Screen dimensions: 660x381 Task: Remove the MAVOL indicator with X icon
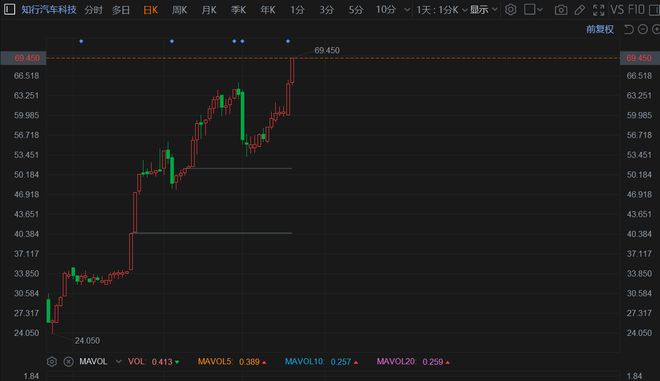coord(68,362)
